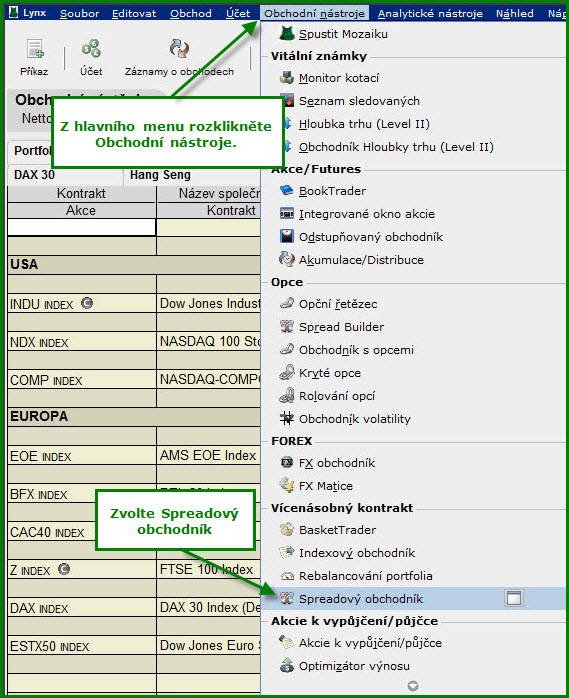Open the Účet toolbar icon
The image size is (569, 698).
pyautogui.click(x=91, y=49)
